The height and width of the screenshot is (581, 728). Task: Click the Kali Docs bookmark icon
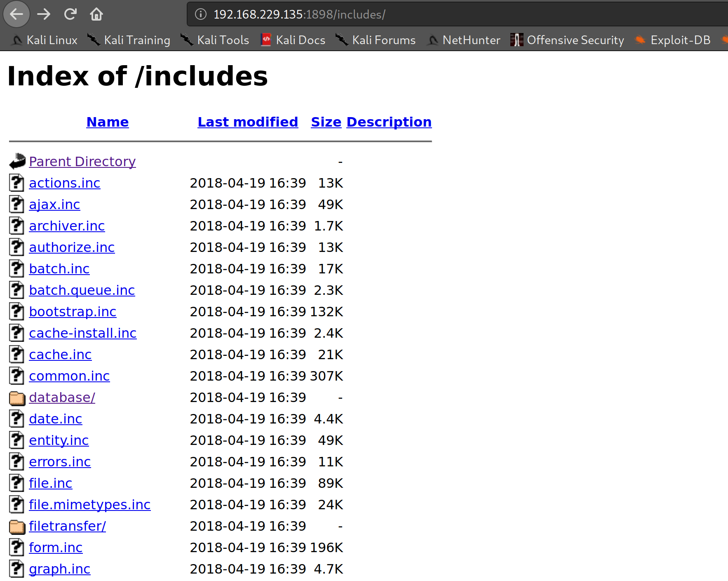[x=266, y=40]
